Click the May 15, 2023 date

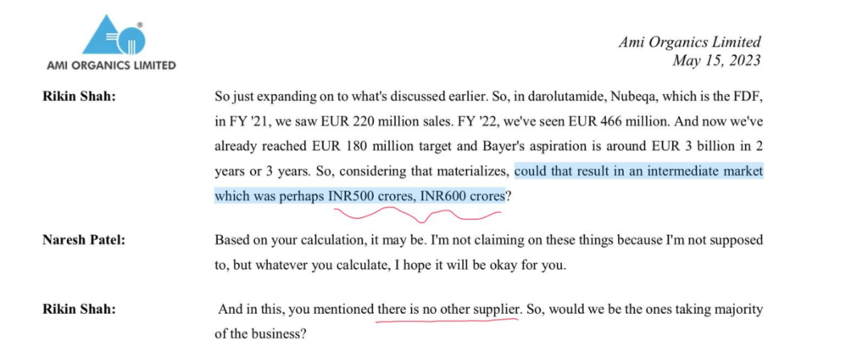(716, 60)
